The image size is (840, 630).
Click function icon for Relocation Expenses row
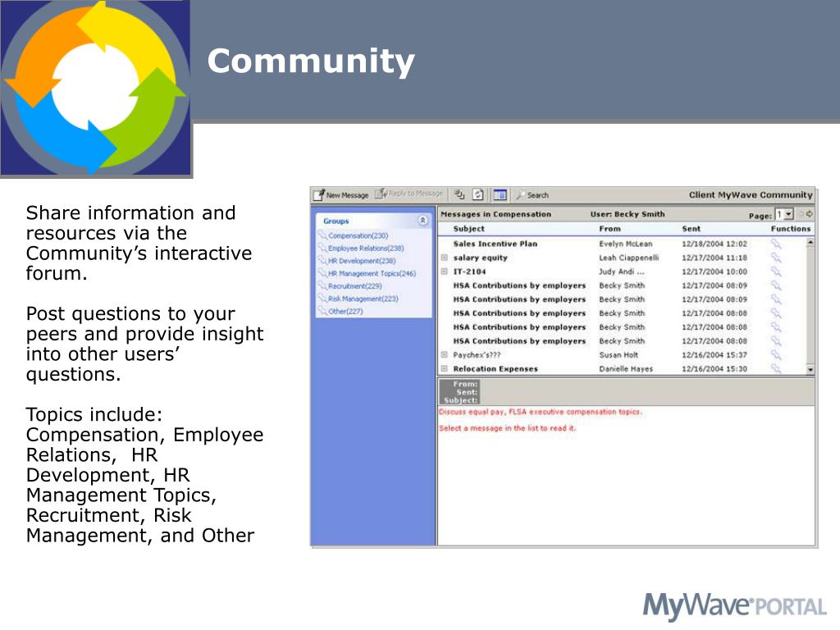(776, 368)
